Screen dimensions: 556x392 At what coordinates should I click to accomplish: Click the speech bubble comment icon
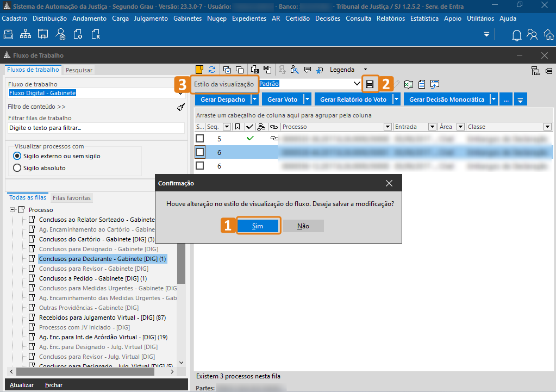(x=308, y=70)
